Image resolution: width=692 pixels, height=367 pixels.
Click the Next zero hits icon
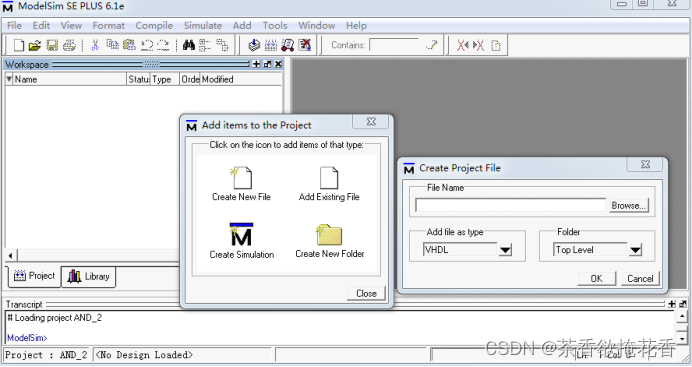click(478, 45)
